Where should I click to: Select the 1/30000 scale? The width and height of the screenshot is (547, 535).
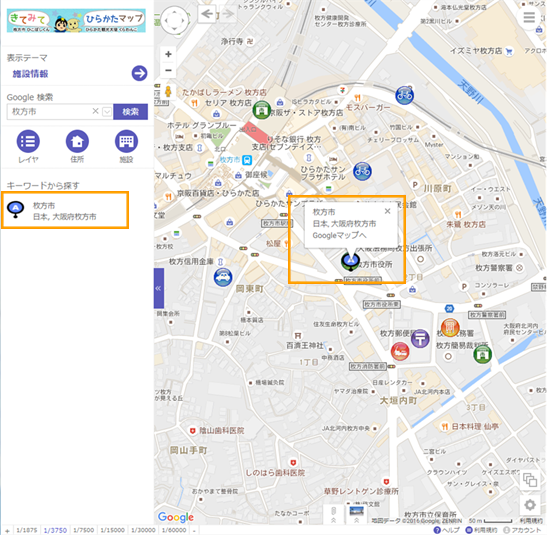(143, 530)
